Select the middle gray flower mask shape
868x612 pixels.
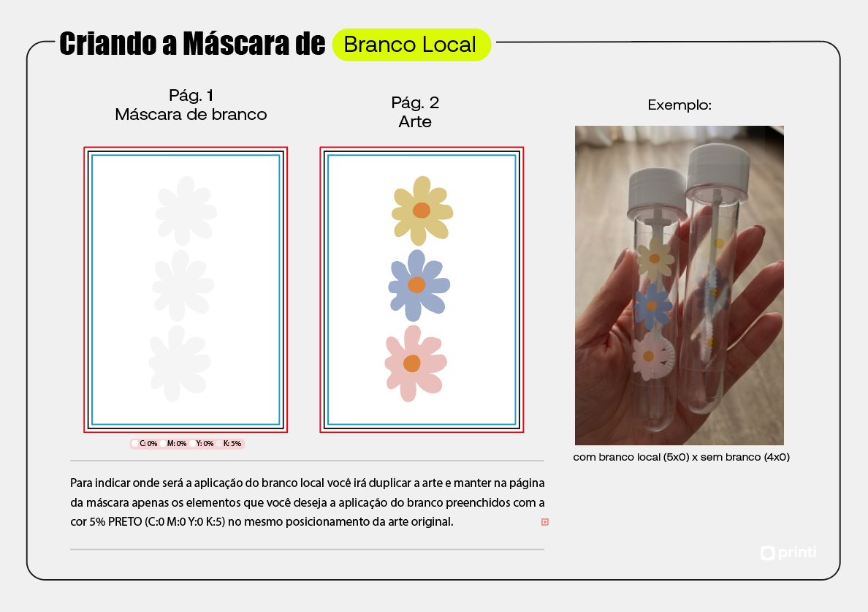(183, 285)
